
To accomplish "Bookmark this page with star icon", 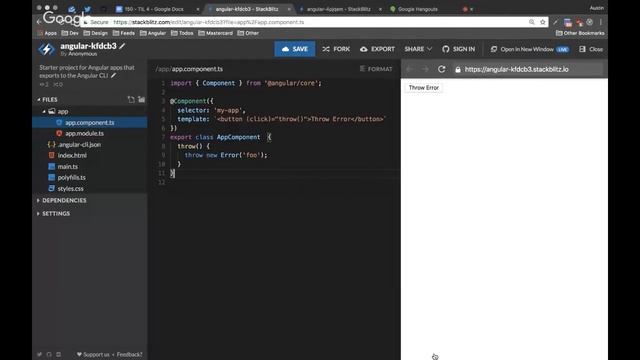I will [x=542, y=22].
